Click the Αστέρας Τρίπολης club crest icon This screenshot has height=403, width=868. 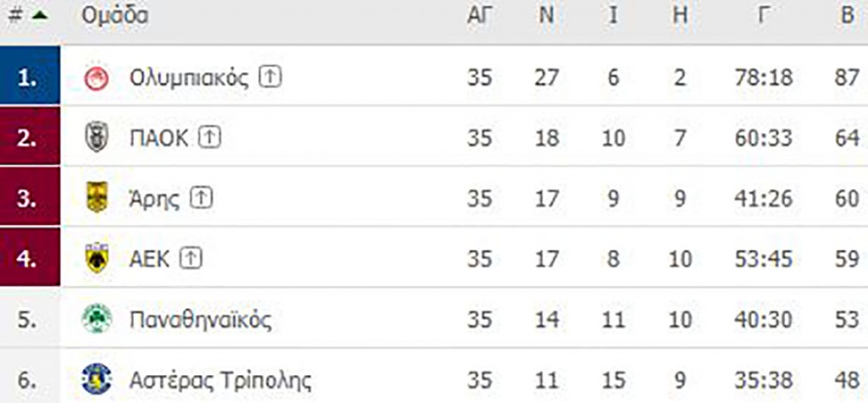click(x=97, y=380)
